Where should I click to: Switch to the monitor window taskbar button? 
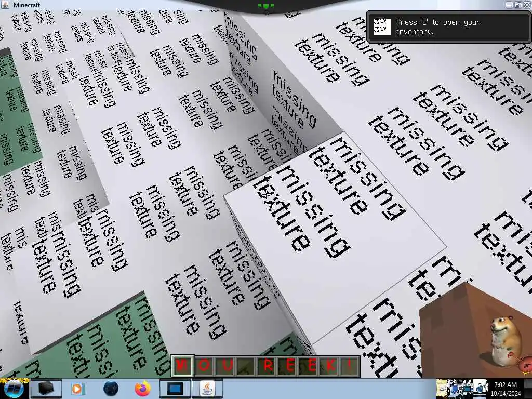point(175,389)
